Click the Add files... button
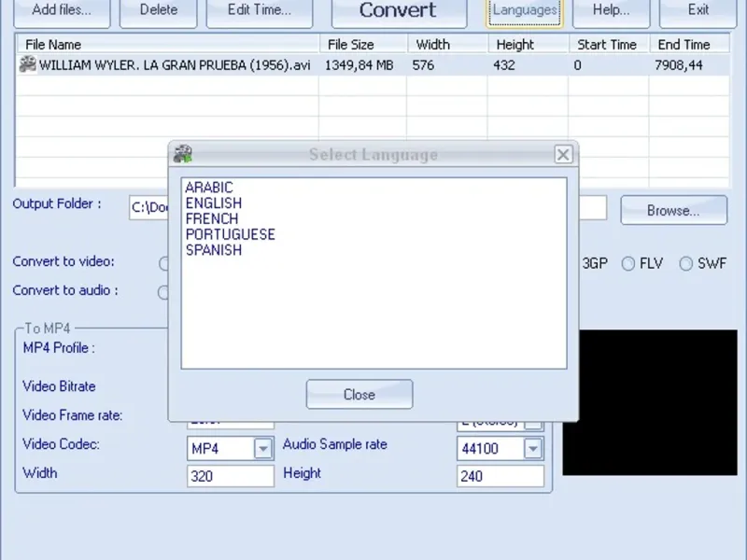Viewport: 747px width, 560px height. tap(62, 11)
